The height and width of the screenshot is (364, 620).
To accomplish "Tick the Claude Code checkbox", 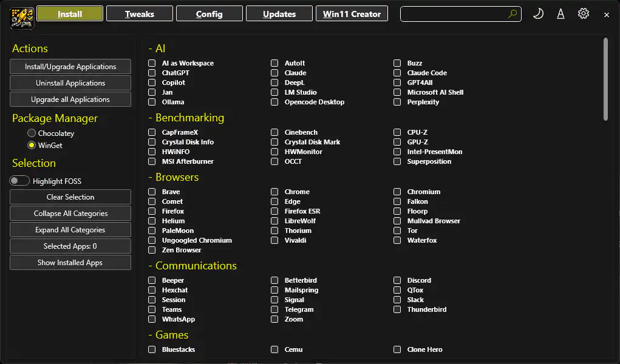I will pos(397,73).
